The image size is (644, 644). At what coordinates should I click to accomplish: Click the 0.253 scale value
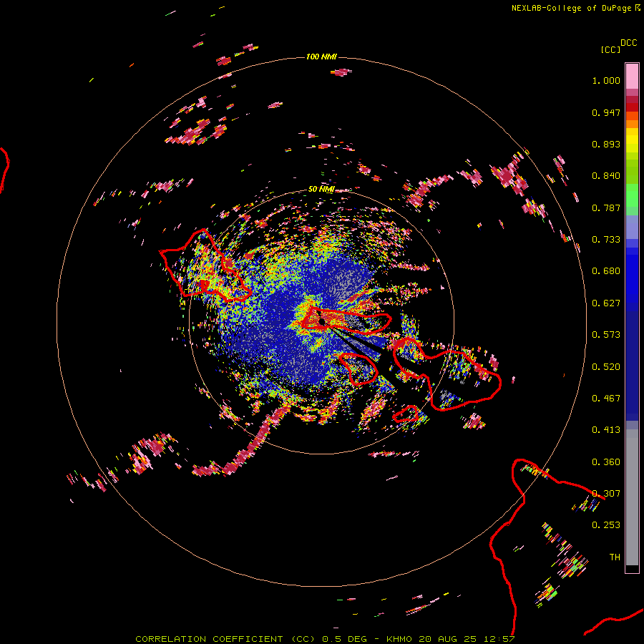(606, 525)
